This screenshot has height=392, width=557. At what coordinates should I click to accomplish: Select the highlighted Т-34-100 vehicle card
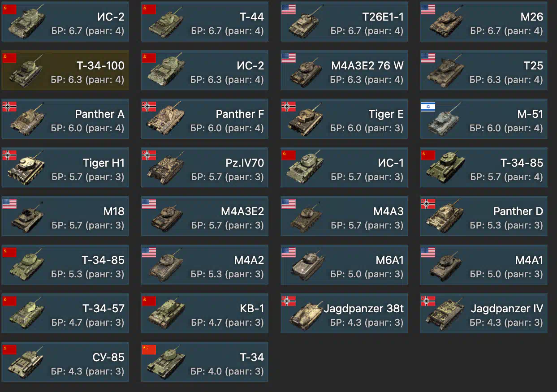click(65, 70)
